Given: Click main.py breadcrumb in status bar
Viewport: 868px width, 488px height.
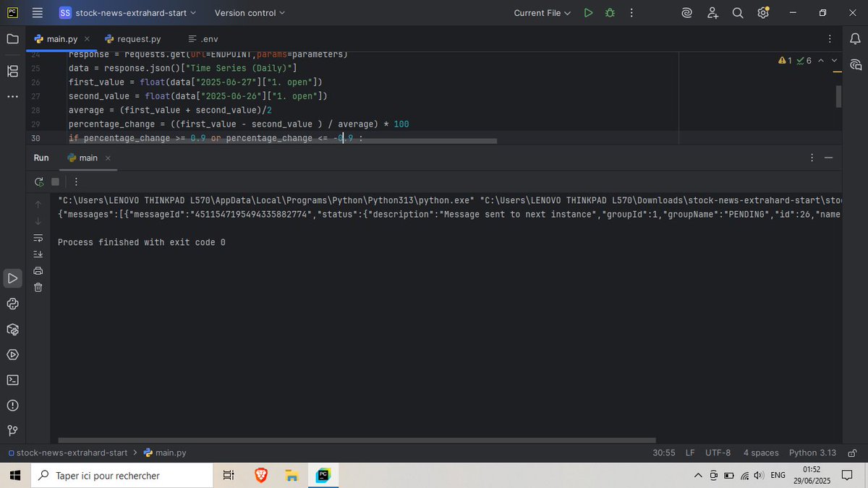Looking at the screenshot, I should tap(165, 453).
